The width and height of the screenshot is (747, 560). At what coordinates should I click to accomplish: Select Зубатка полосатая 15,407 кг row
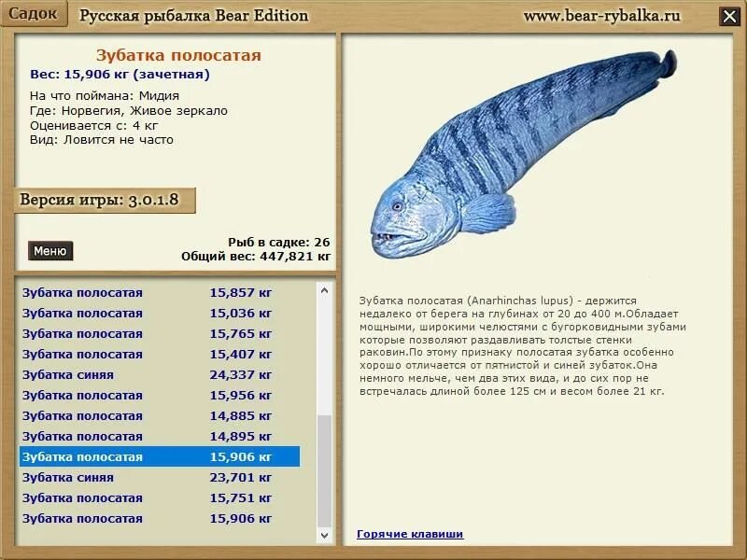(x=160, y=354)
